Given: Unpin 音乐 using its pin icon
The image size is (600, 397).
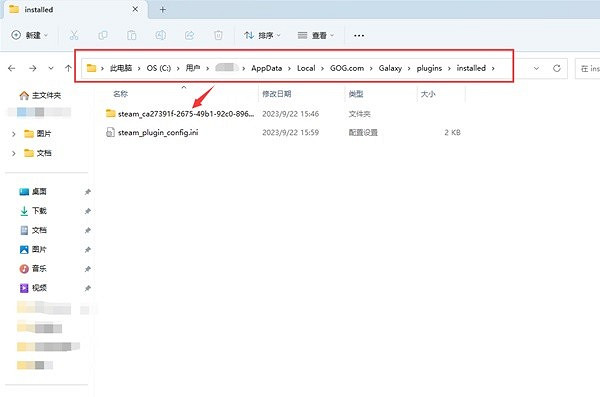Looking at the screenshot, I should click(88, 269).
